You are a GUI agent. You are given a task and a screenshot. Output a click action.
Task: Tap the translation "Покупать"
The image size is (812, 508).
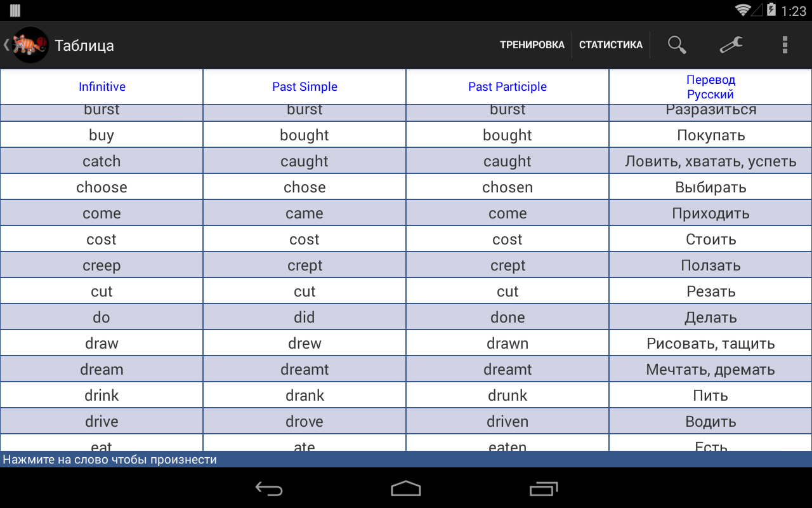pyautogui.click(x=710, y=135)
